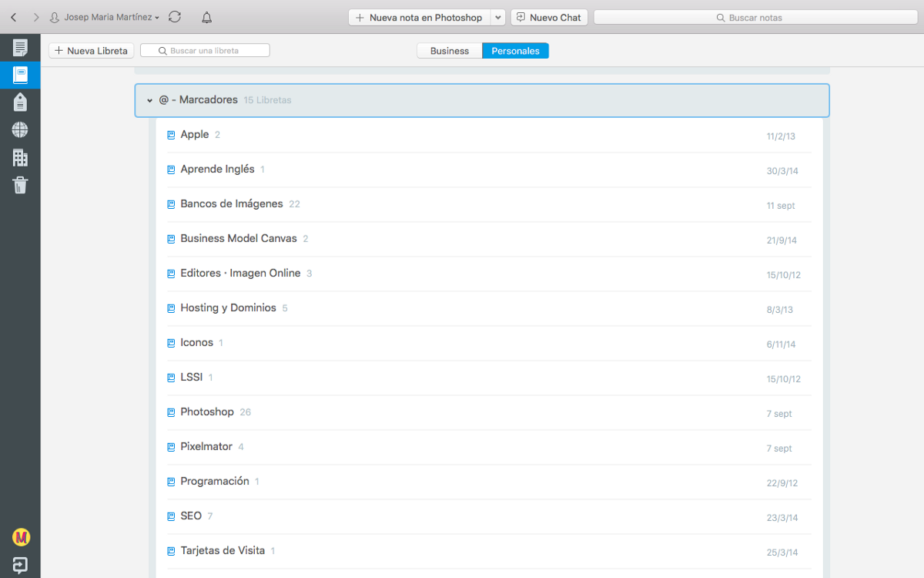The width and height of the screenshot is (924, 578).
Task: Click the Atlas globe icon in sidebar
Action: tap(20, 129)
